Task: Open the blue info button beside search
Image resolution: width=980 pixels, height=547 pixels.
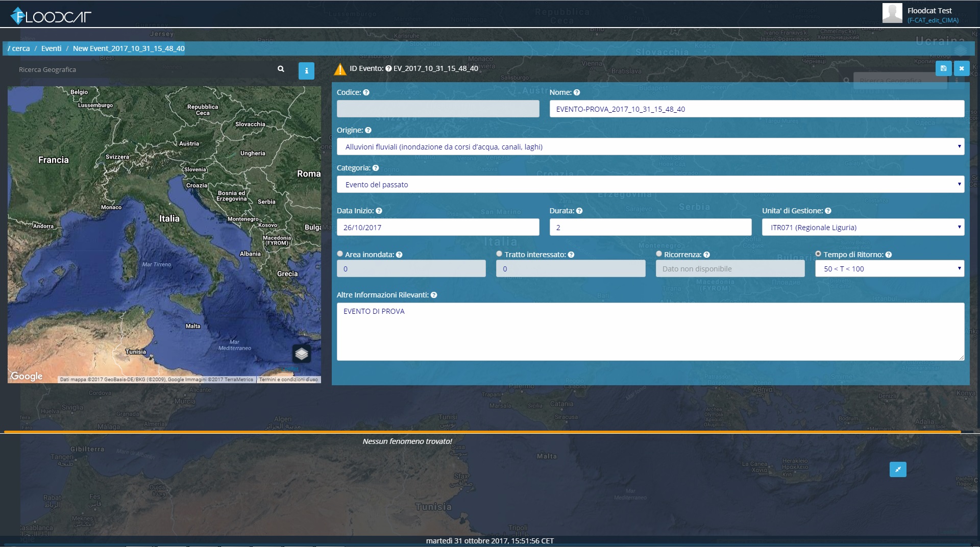Action: (x=306, y=71)
